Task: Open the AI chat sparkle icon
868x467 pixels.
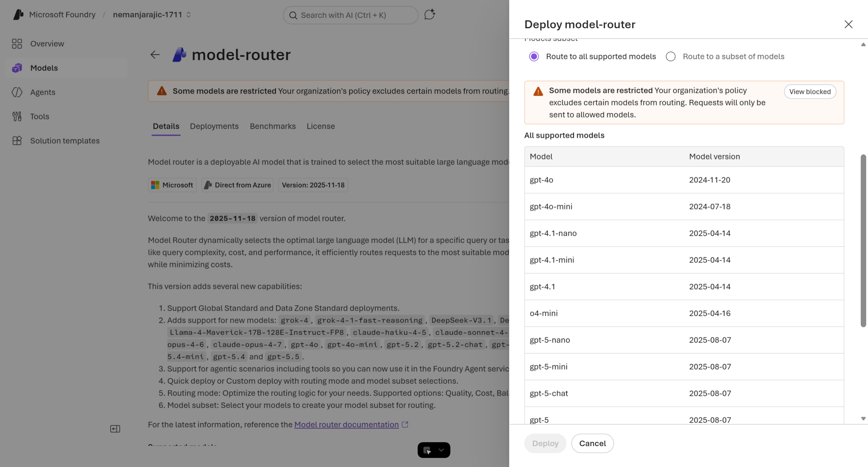Action: [x=430, y=15]
